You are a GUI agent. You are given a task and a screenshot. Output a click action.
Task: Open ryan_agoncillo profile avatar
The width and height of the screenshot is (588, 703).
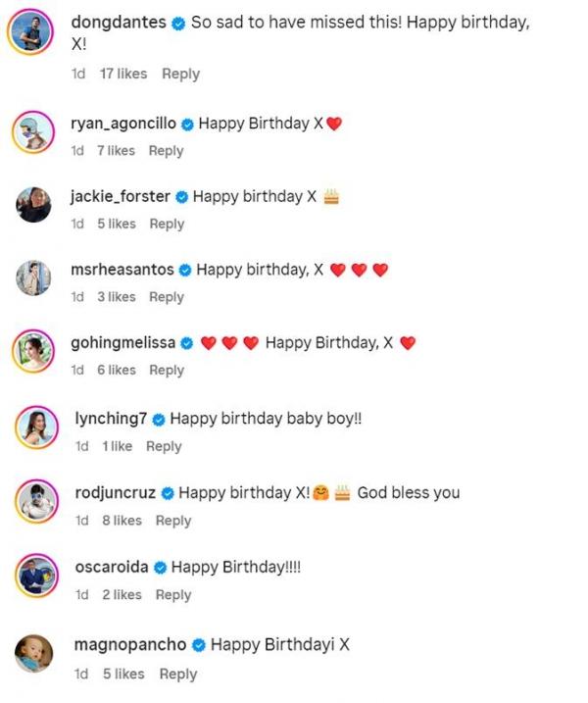33,132
